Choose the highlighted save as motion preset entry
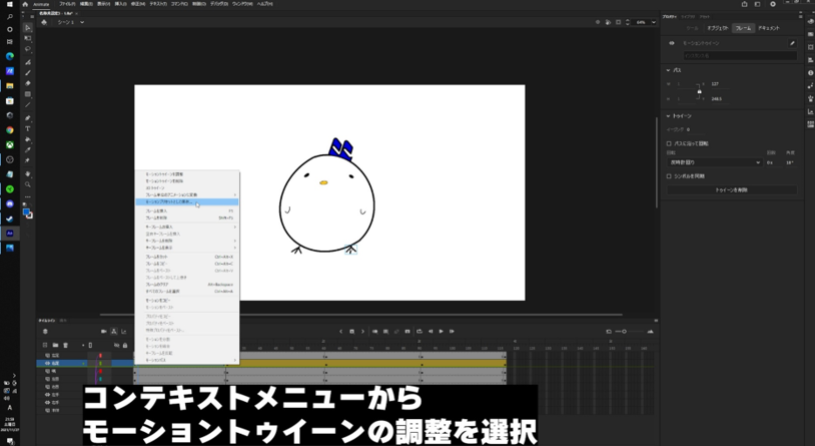Screen dimensions: 815x446 click(x=187, y=202)
